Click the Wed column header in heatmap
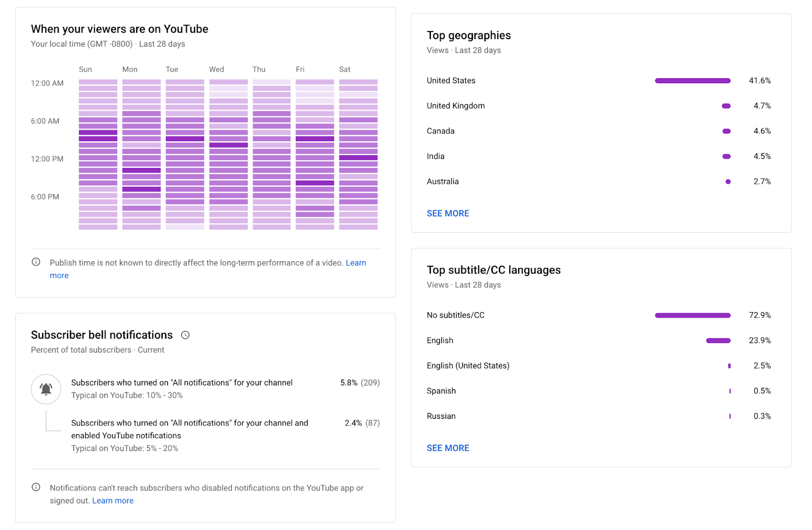The height and width of the screenshot is (530, 812). point(217,70)
